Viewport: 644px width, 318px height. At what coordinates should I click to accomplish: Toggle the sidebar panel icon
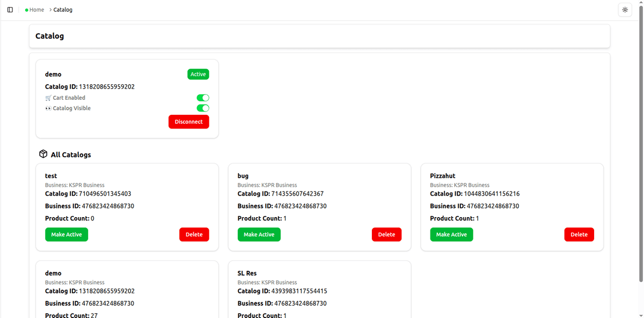[x=10, y=9]
